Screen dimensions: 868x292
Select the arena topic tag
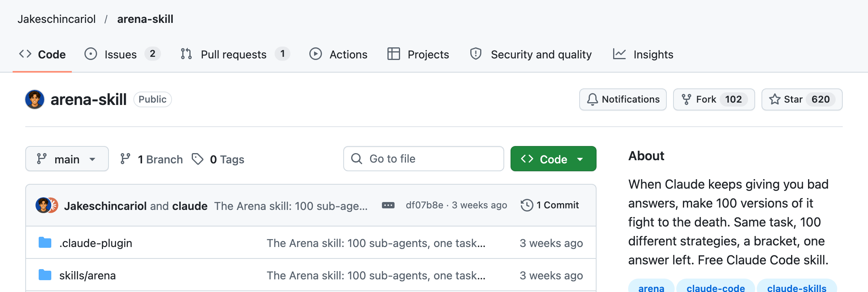651,287
